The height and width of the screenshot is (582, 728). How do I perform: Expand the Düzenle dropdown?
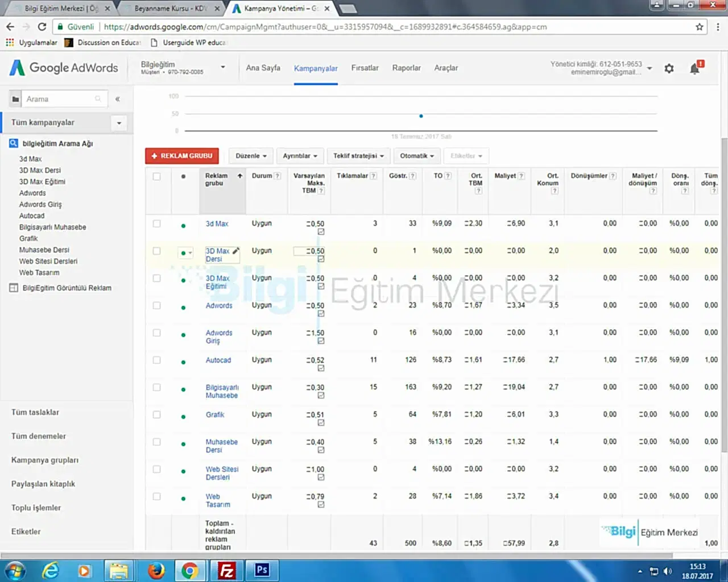click(x=251, y=156)
